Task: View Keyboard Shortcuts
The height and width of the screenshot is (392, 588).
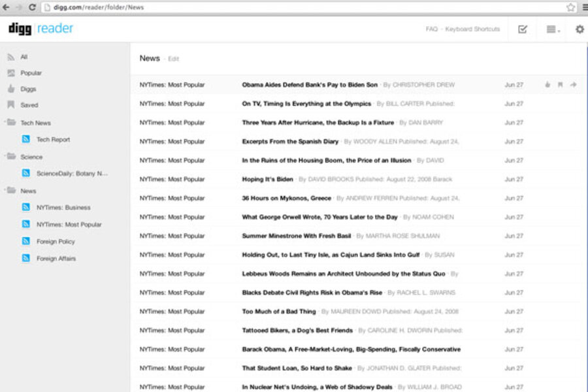Action: tap(472, 29)
